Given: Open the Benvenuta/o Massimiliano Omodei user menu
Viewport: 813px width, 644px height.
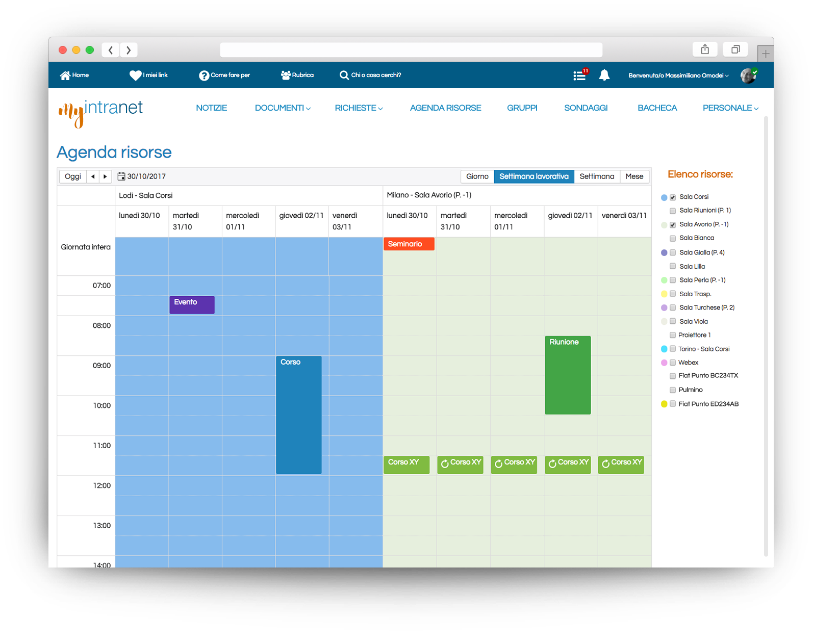Looking at the screenshot, I should 678,75.
